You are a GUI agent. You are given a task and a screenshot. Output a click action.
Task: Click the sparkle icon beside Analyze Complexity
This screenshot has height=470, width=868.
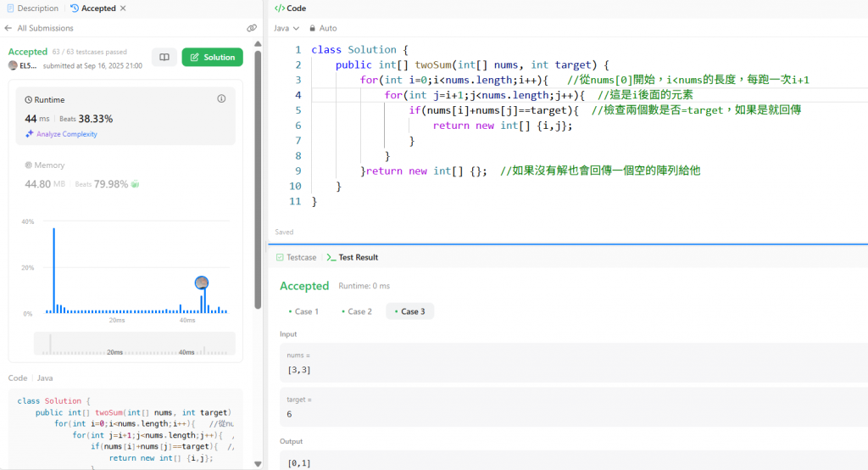pos(30,134)
